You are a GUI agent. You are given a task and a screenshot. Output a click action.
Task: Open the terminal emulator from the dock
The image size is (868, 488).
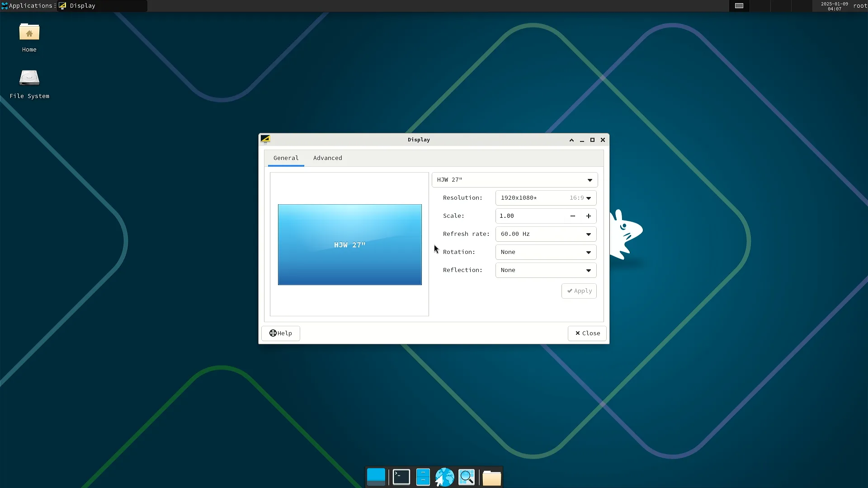click(401, 477)
